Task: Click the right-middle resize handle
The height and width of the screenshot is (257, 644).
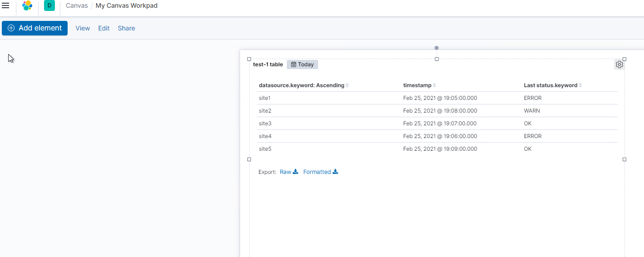Action: [624, 159]
